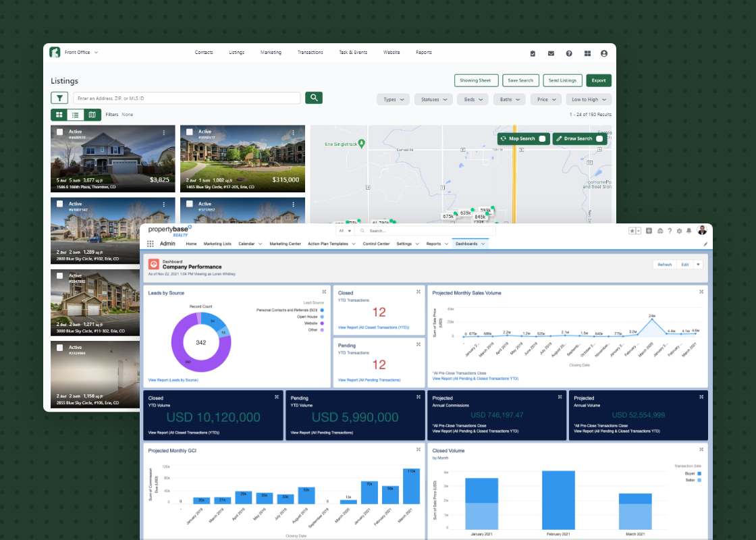The image size is (756, 540).
Task: Click the green search magnifier button
Action: coord(314,98)
